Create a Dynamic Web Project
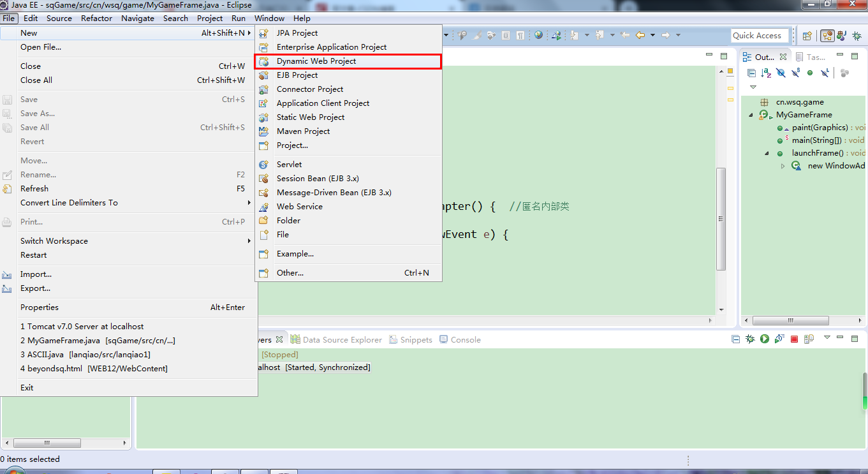The width and height of the screenshot is (868, 474). coord(348,61)
